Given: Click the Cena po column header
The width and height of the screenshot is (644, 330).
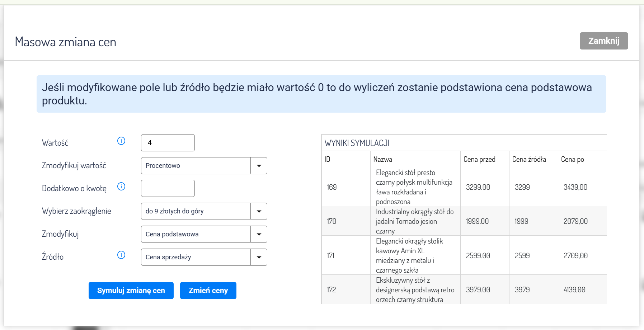Looking at the screenshot, I should 572,159.
